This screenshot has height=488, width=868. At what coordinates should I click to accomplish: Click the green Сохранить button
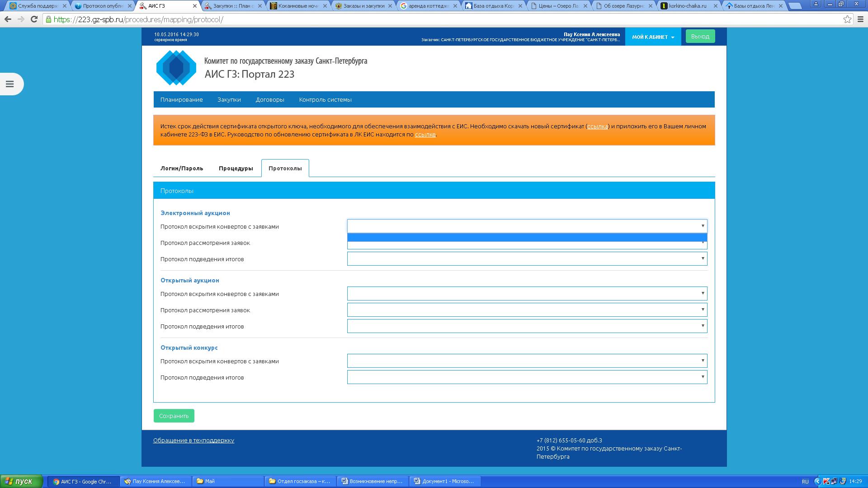(174, 416)
